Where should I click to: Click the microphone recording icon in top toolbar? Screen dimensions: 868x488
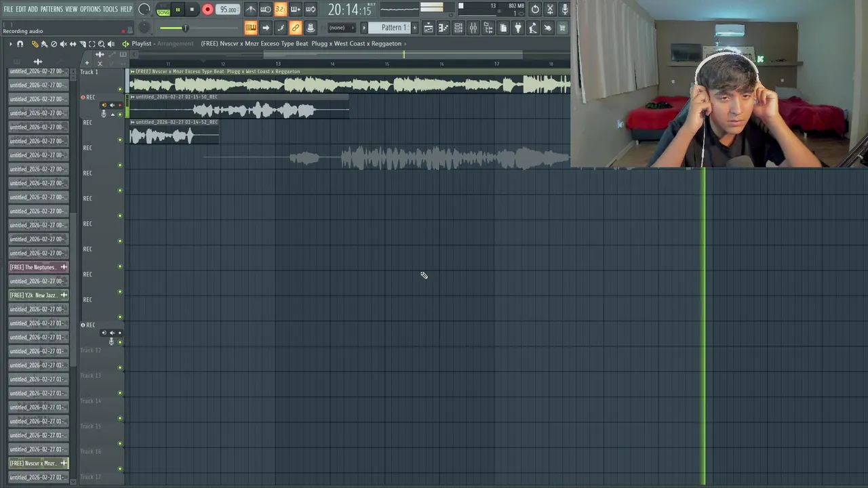[564, 9]
